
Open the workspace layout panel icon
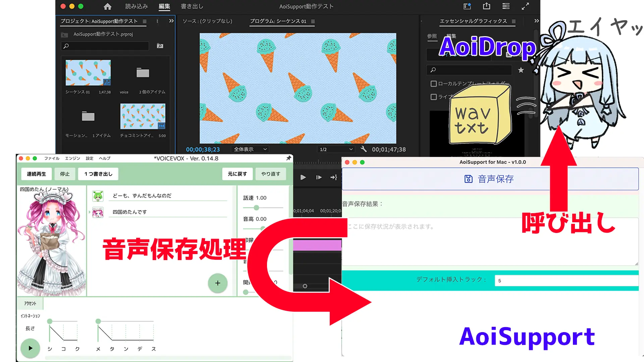pos(506,6)
